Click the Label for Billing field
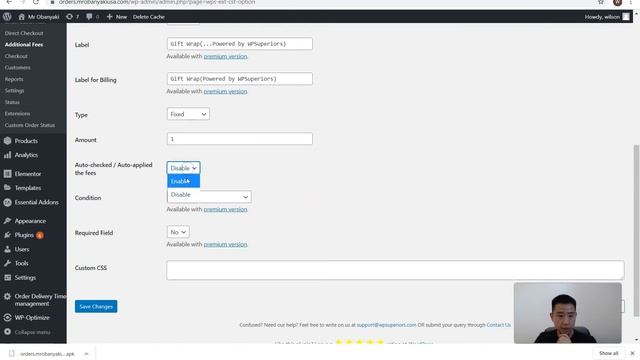Viewport: 640px width, 360px height. click(x=240, y=79)
